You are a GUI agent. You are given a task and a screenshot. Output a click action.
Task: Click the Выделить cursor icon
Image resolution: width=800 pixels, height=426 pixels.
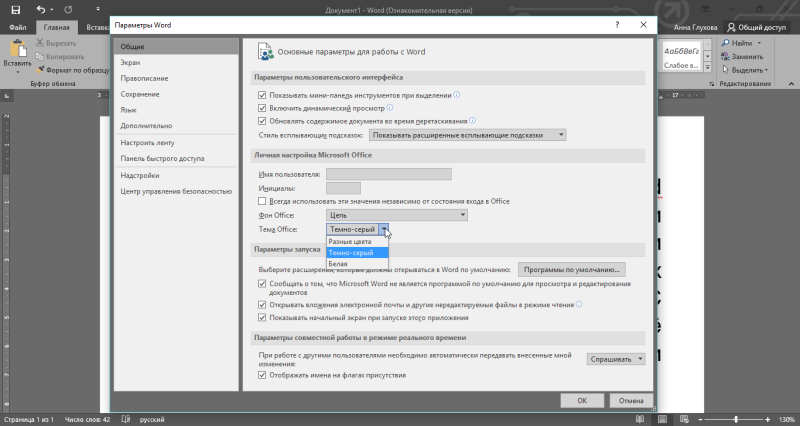[726, 69]
